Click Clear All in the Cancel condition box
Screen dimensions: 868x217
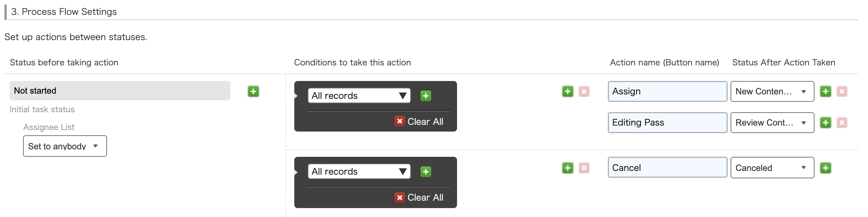pos(419,197)
